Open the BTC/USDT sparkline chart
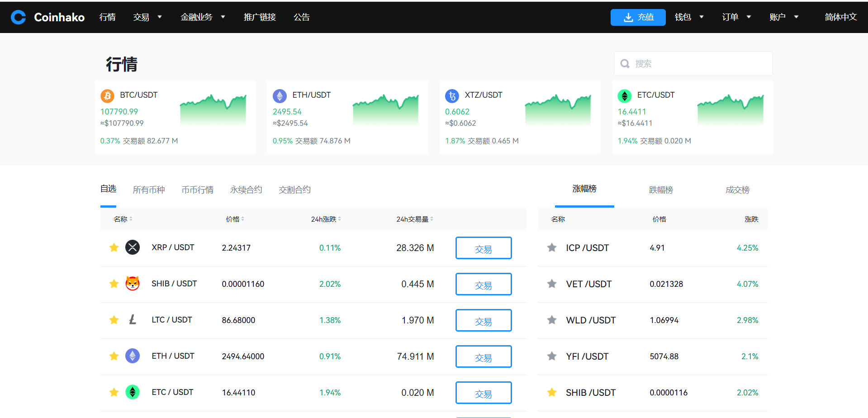Image resolution: width=868 pixels, height=418 pixels. pos(213,110)
